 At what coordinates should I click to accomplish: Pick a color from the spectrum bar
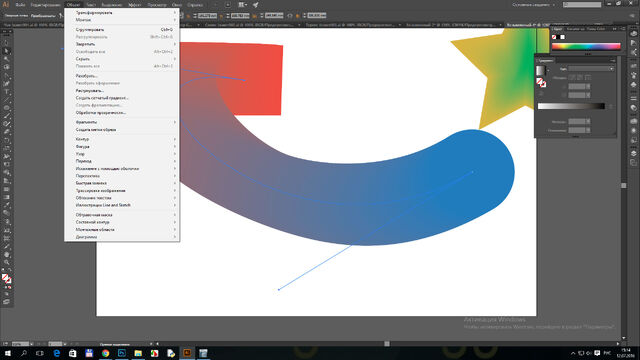[586, 47]
